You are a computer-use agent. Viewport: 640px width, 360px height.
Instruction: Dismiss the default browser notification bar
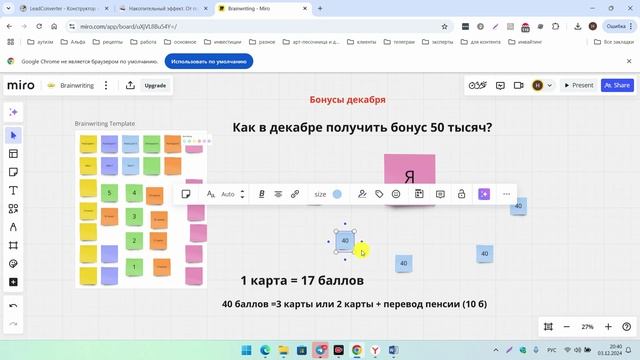point(629,61)
